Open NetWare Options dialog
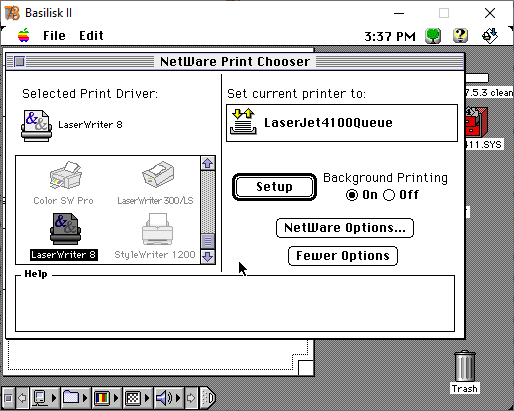 click(x=345, y=228)
